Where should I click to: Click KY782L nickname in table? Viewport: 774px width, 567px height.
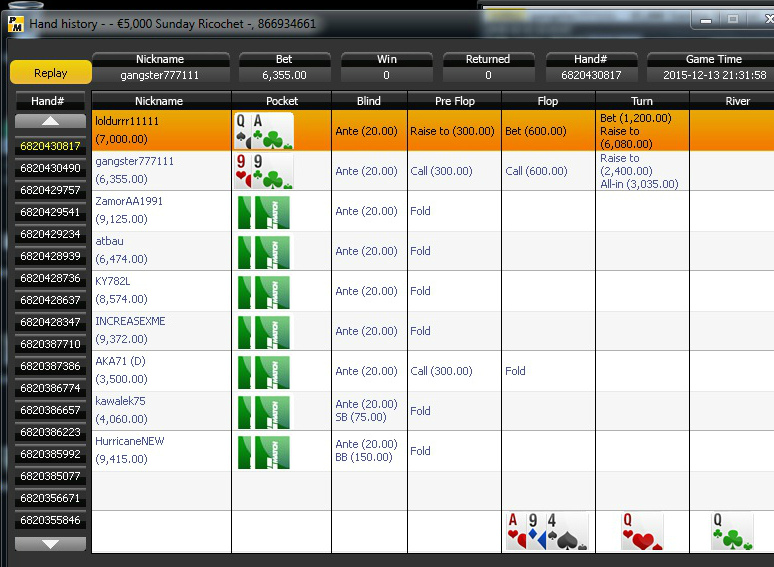click(113, 281)
